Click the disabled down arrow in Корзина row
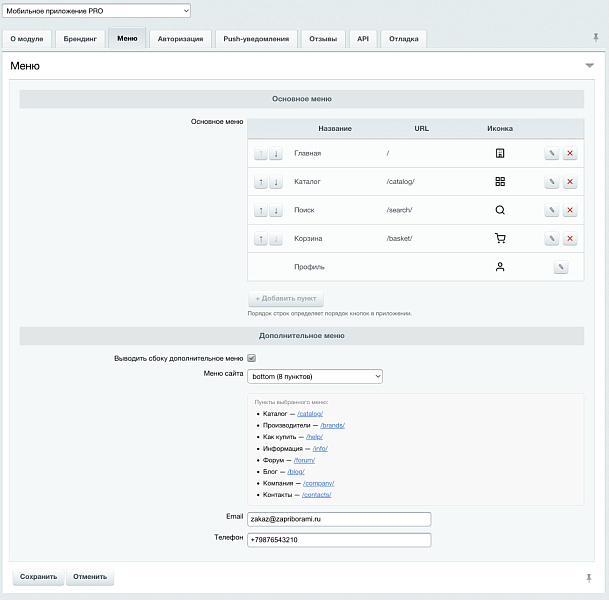 [276, 238]
